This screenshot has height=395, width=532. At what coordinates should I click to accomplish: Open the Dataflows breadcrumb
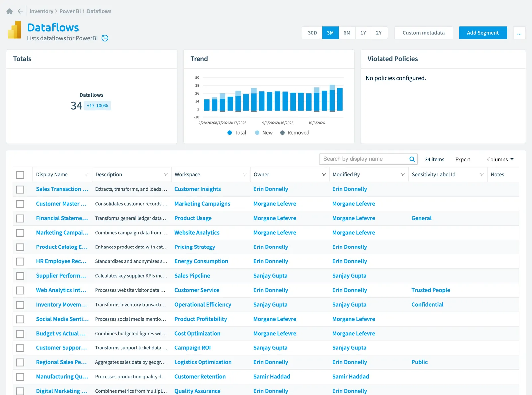click(99, 11)
